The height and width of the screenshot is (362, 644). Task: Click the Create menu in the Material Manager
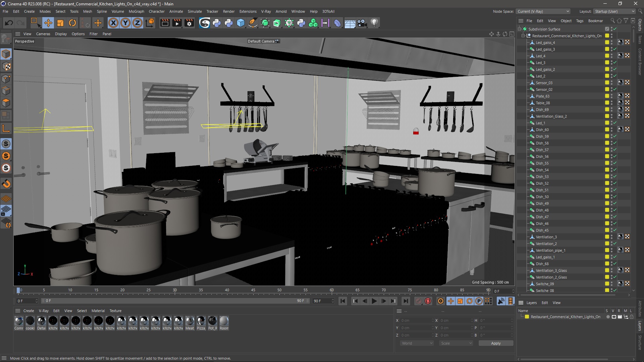click(x=29, y=311)
